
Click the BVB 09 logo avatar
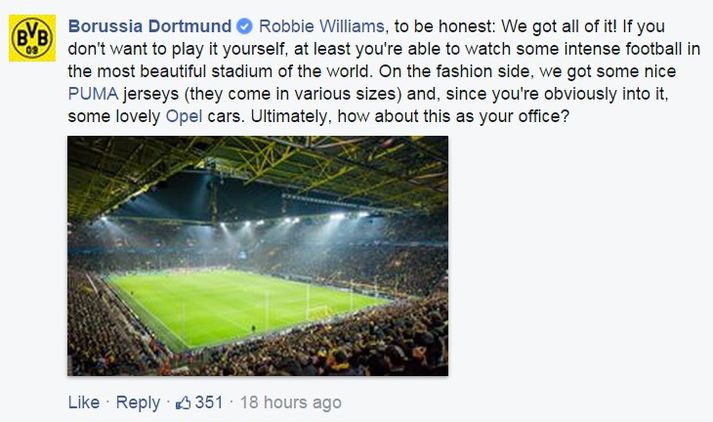point(32,38)
